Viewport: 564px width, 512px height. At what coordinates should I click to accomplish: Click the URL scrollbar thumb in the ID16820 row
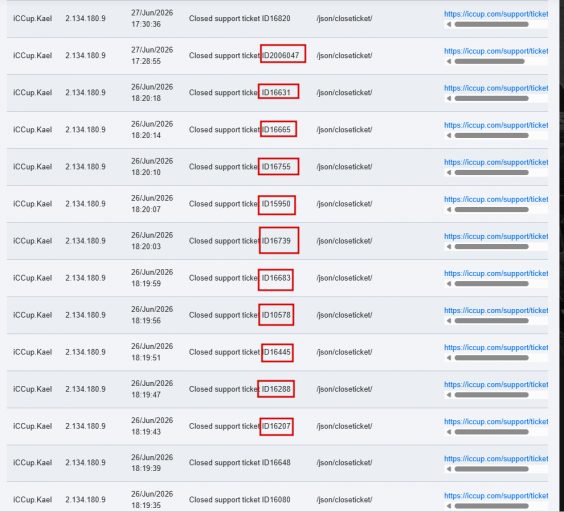tap(491, 24)
